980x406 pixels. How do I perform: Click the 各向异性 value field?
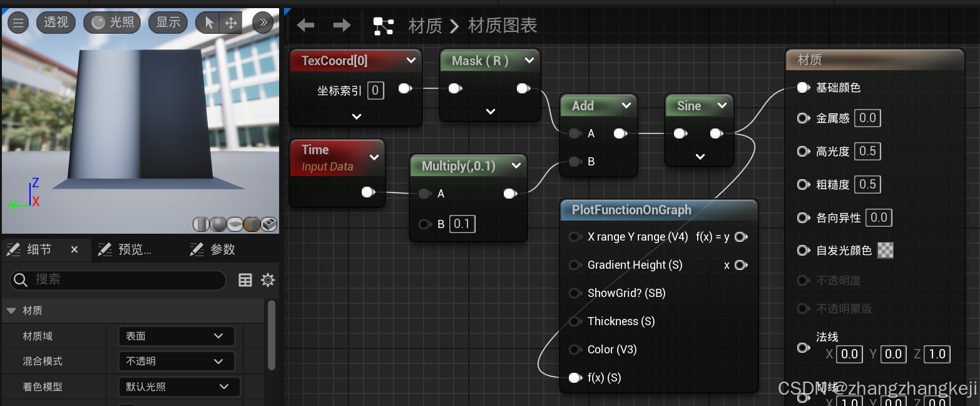pyautogui.click(x=879, y=217)
